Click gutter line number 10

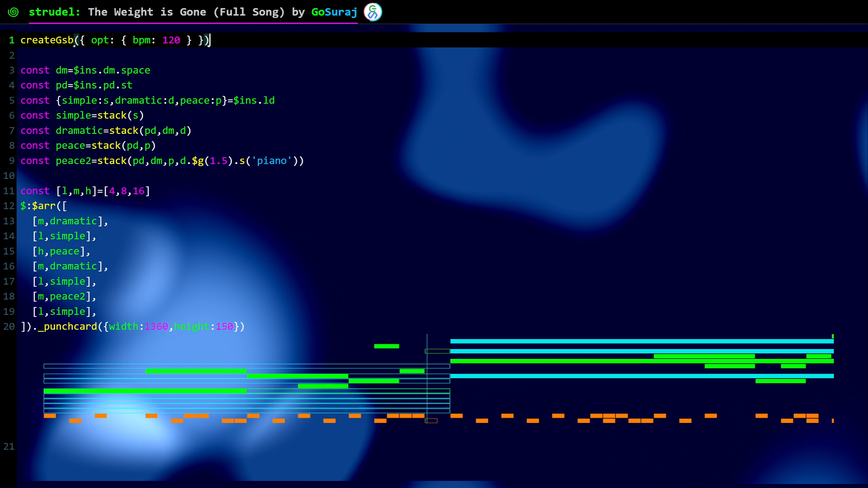click(x=9, y=176)
